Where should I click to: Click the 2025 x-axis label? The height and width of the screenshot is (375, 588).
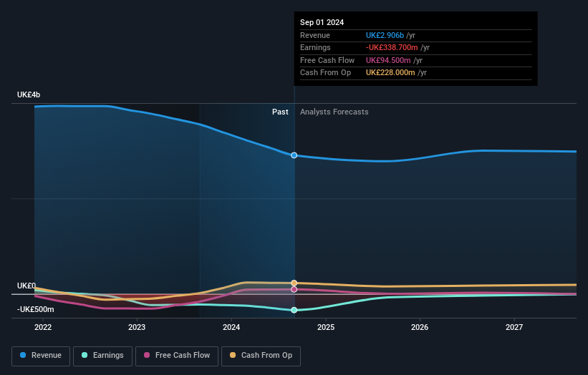point(326,327)
